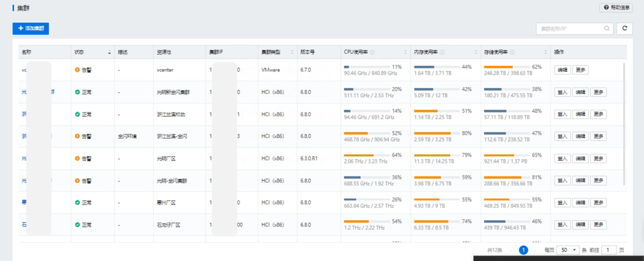
Task: Sort by CPU使用率 column arrows
Action: point(406,52)
